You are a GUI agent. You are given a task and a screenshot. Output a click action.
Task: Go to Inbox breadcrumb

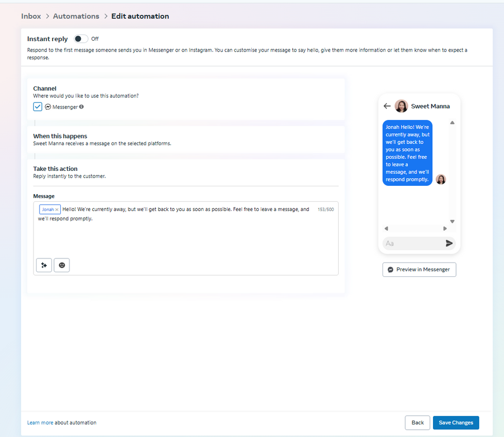pyautogui.click(x=31, y=16)
